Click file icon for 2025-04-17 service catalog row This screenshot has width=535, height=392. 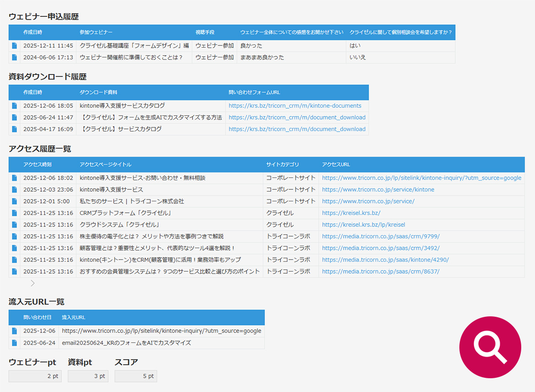coord(14,129)
